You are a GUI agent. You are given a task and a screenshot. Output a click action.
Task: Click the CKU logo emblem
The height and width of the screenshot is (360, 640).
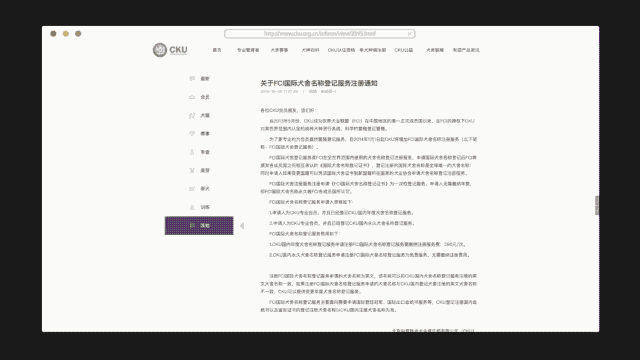coord(160,50)
